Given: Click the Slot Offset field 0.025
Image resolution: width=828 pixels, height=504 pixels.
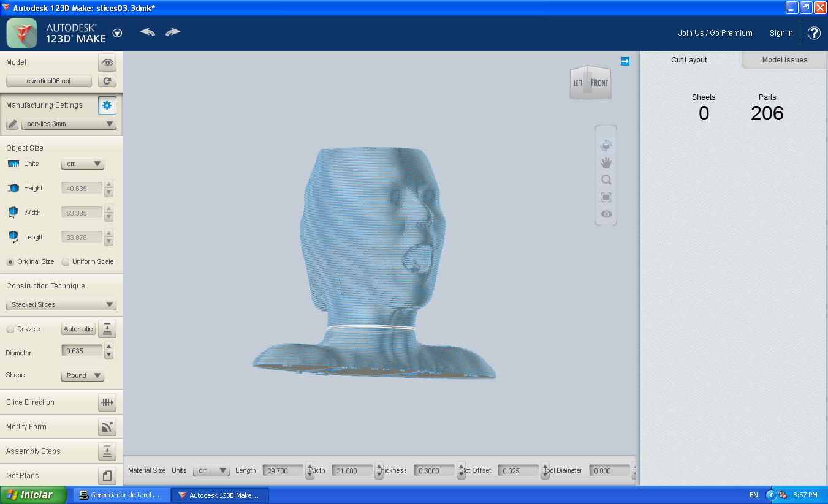Looking at the screenshot, I should pos(518,471).
